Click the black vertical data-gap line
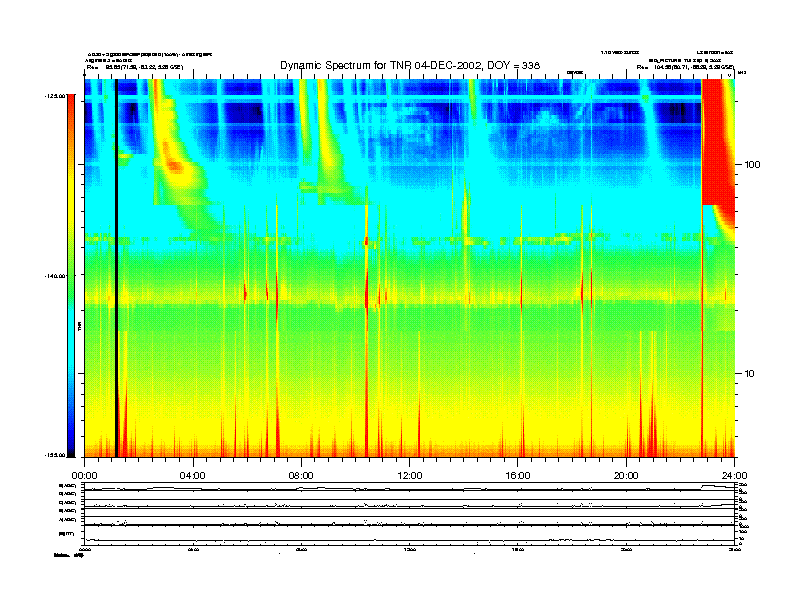This screenshot has height=612, width=792. coord(116,268)
